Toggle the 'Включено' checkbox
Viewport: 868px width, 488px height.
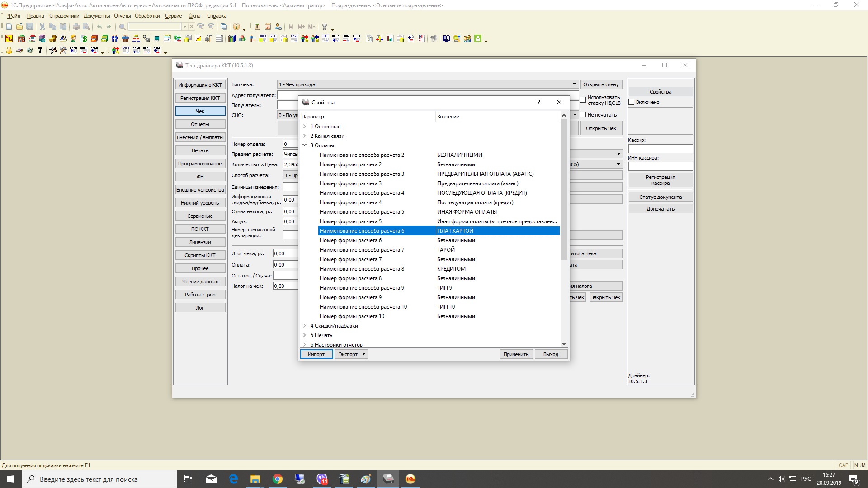click(632, 102)
